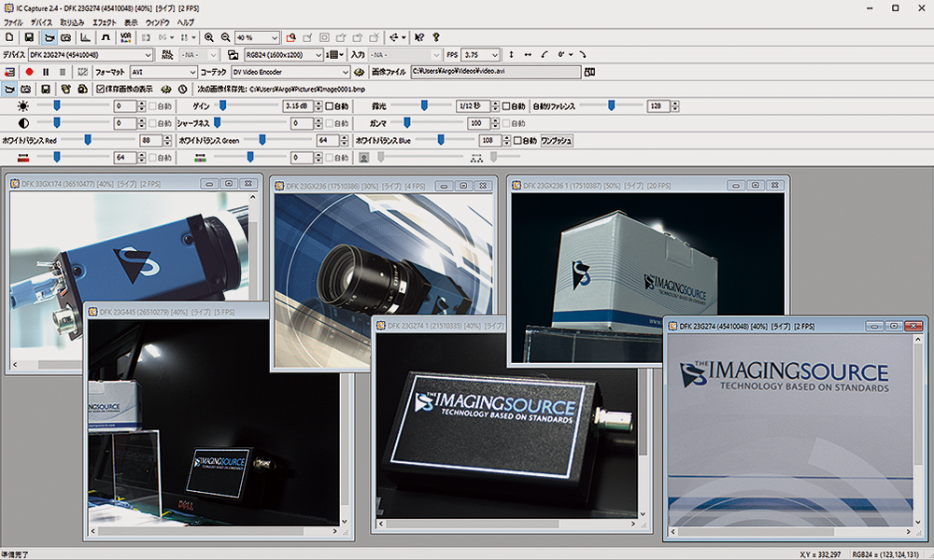Click the trigger pulse icon
Viewport: 934px width, 560px height.
coord(106,37)
